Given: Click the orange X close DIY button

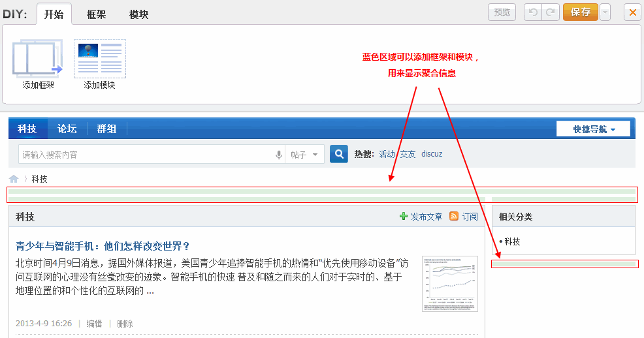Looking at the screenshot, I should (x=632, y=12).
